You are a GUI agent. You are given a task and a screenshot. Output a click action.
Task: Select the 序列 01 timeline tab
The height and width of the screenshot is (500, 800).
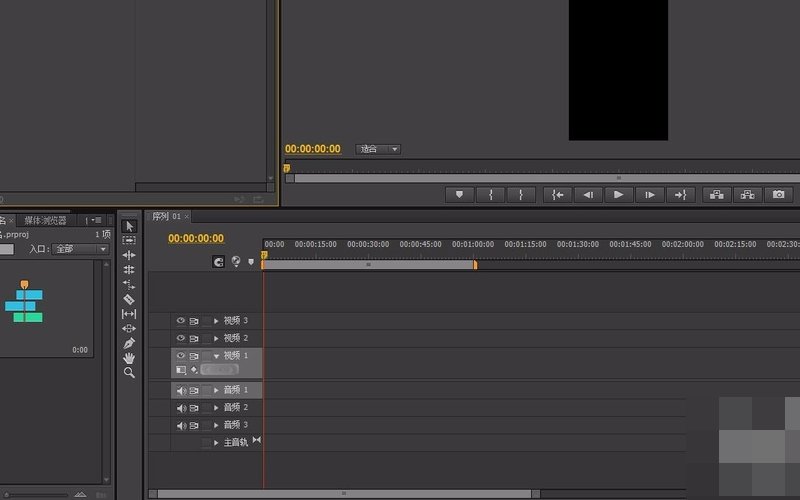tap(165, 216)
